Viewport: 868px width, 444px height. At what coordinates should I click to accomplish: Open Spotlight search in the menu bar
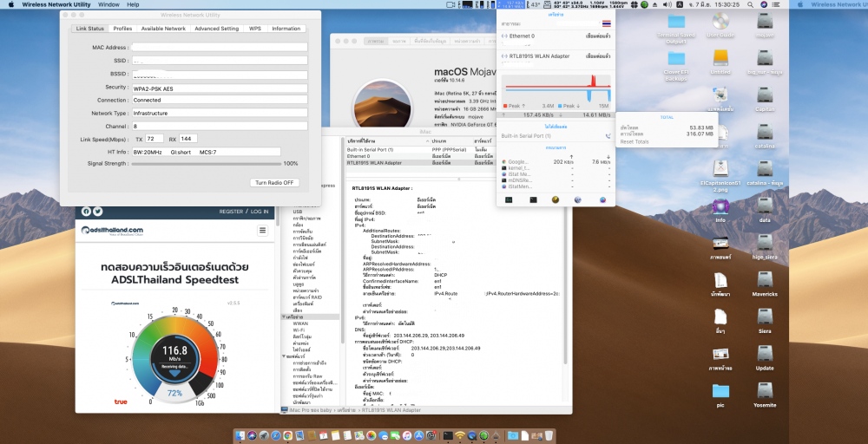(x=750, y=4)
